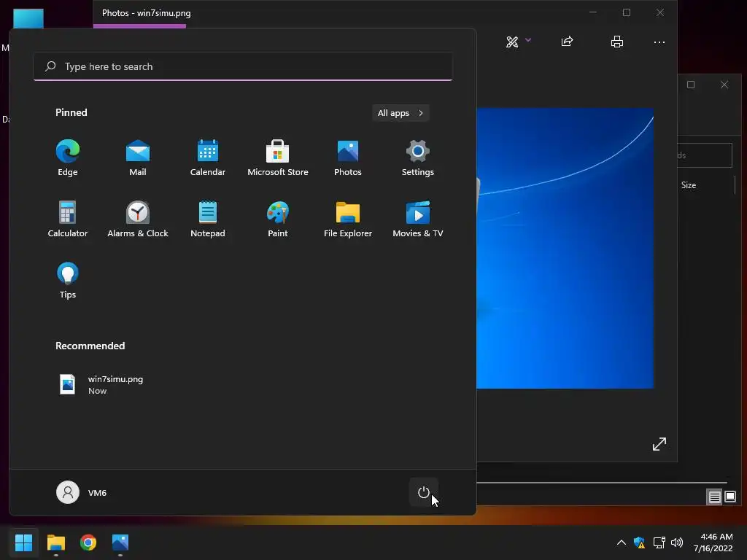This screenshot has width=747, height=560.
Task: Click the Recommended section heading
Action: 90,346
